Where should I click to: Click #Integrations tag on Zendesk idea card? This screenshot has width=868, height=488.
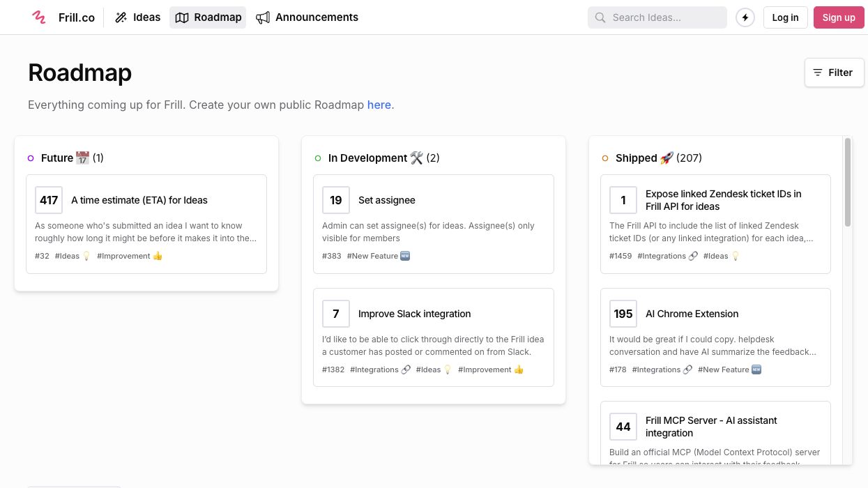pyautogui.click(x=668, y=256)
